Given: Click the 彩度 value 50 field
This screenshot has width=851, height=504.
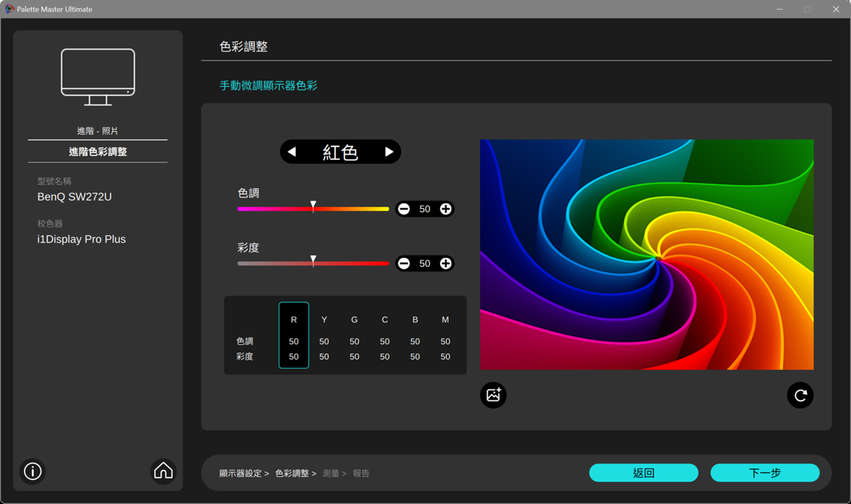Looking at the screenshot, I should (425, 264).
